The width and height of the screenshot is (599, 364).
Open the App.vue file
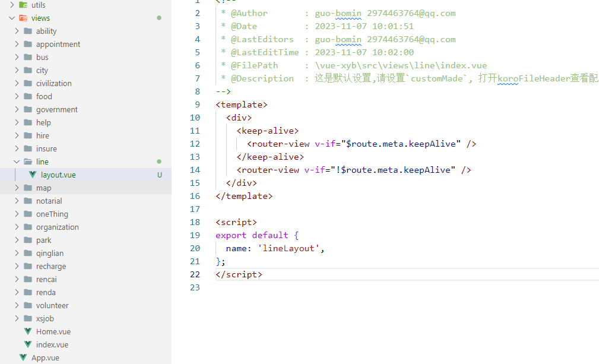pyautogui.click(x=45, y=358)
